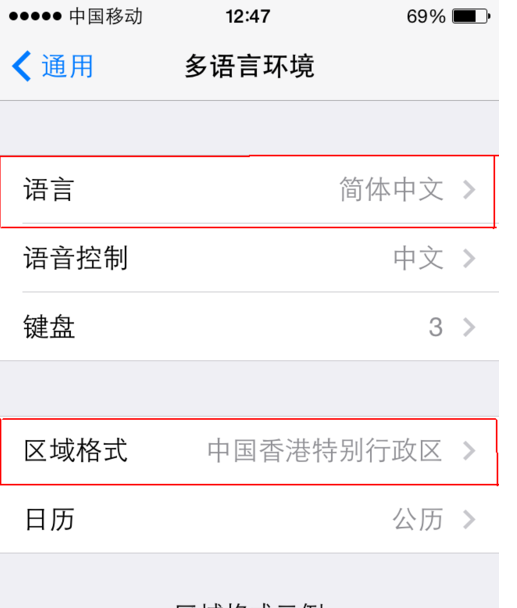
Task: Tap the 中国香港特别行政区 value
Action: click(325, 451)
